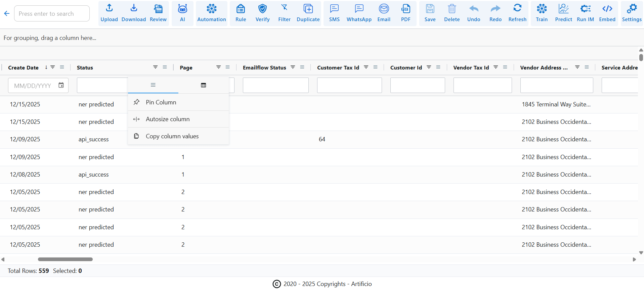Open the Train model tool
The image size is (644, 289).
pyautogui.click(x=542, y=13)
